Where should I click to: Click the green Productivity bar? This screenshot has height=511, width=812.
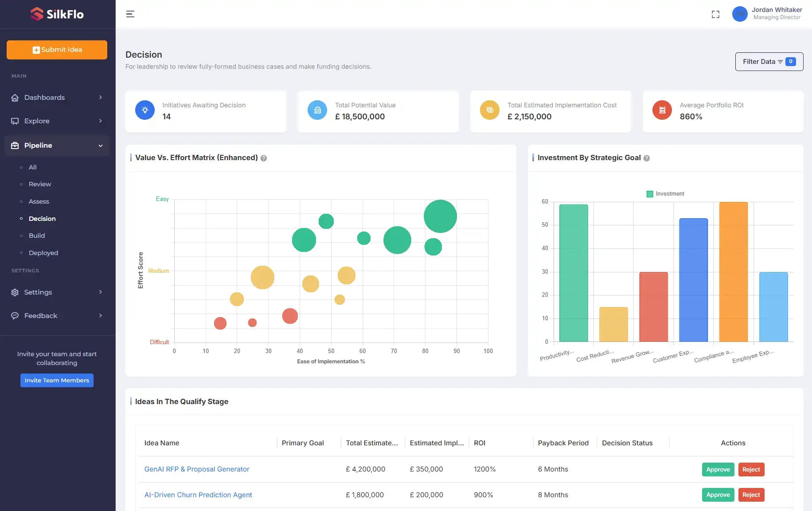574,273
